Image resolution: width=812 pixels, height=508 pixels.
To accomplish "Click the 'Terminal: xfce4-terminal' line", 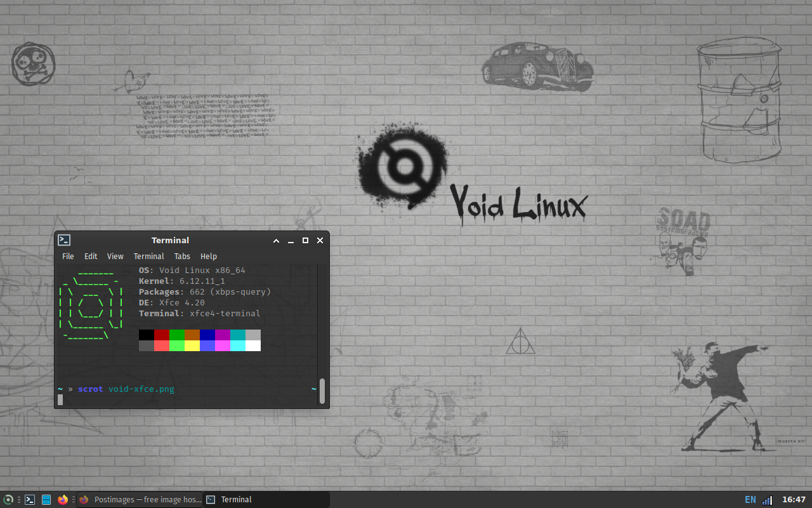I will click(x=200, y=314).
